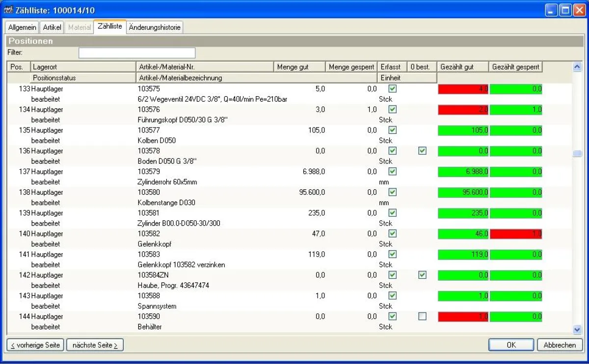589x364 pixels.
Task: Sort by Menge gut column header
Action: [299, 67]
